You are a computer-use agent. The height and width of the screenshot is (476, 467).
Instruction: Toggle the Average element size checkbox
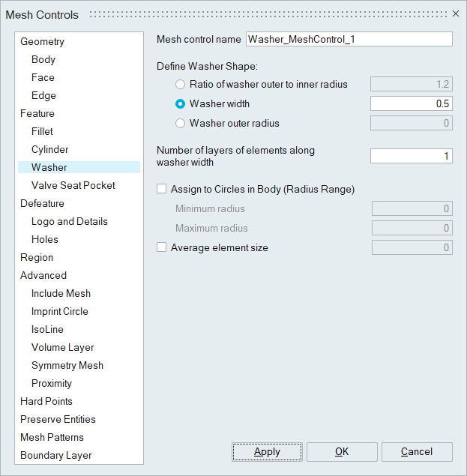tap(161, 248)
